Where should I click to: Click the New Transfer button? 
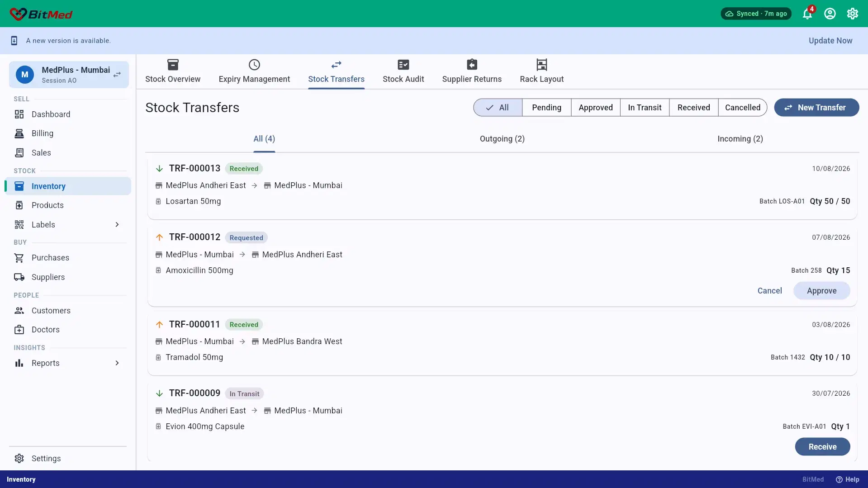click(x=816, y=108)
